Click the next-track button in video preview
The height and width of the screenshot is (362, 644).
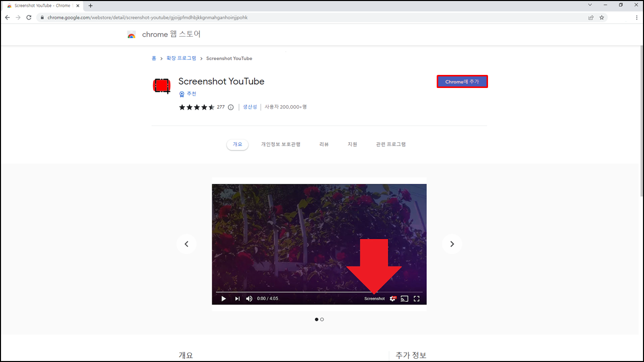pos(237,299)
